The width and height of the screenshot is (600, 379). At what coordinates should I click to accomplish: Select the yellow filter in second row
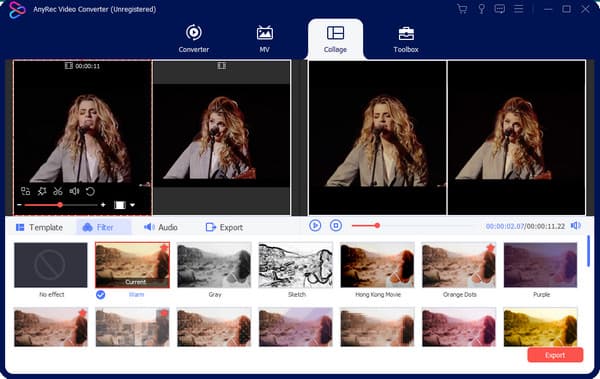540,327
